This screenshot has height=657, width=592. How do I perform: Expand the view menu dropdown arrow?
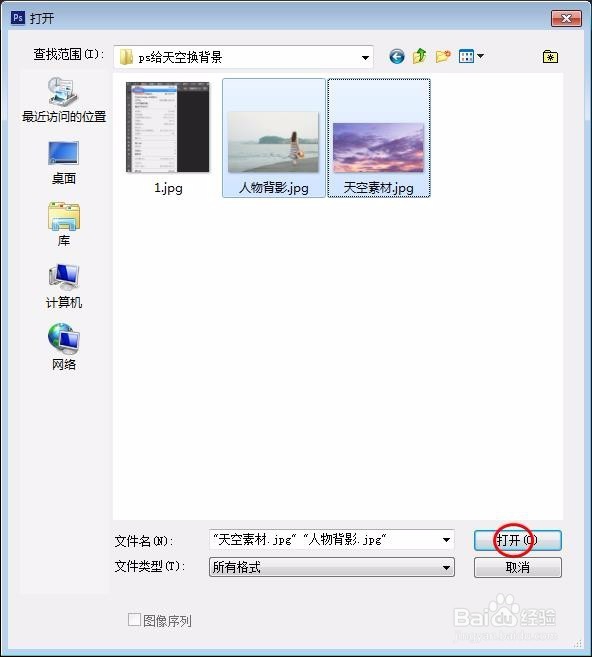pos(480,56)
